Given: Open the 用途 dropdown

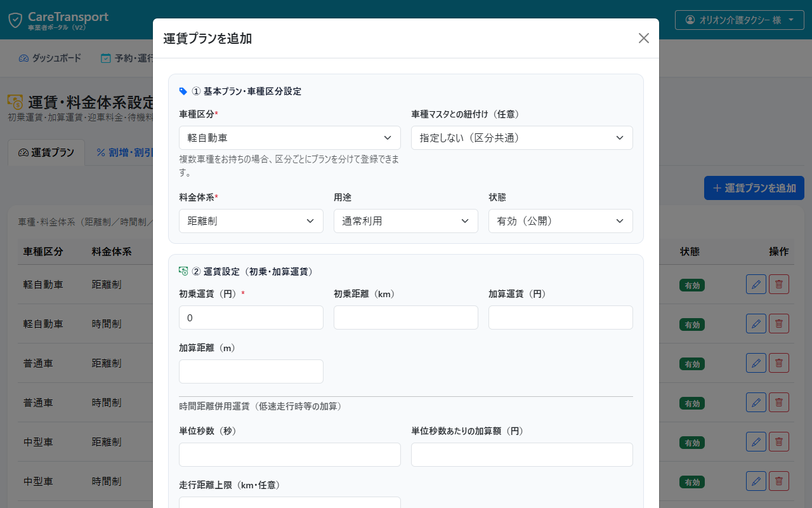Looking at the screenshot, I should 406,221.
